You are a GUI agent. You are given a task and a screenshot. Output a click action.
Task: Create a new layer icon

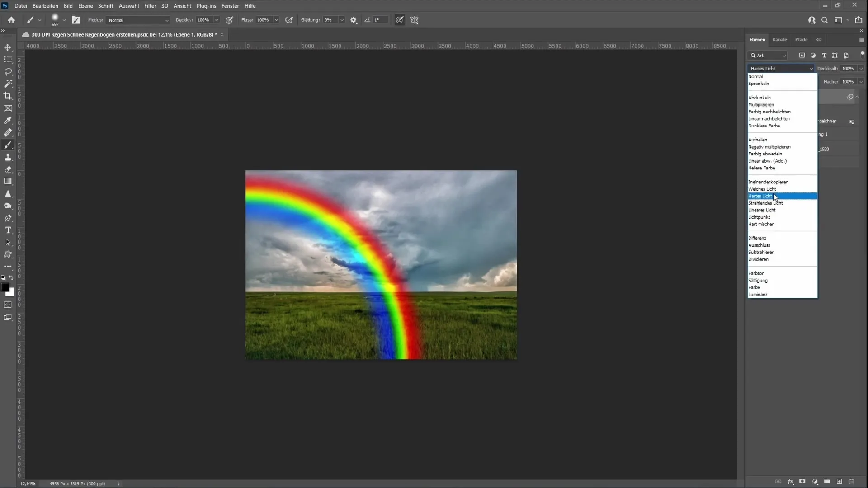click(x=839, y=482)
